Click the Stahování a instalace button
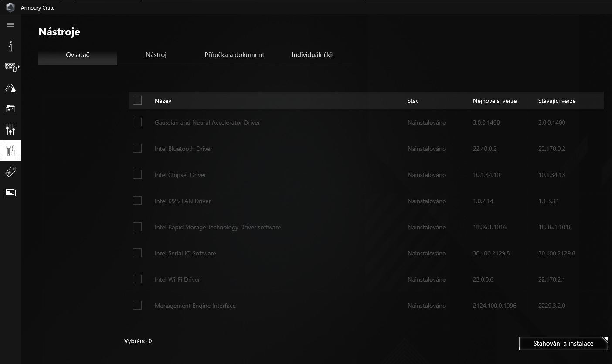This screenshot has height=364, width=612. point(563,344)
